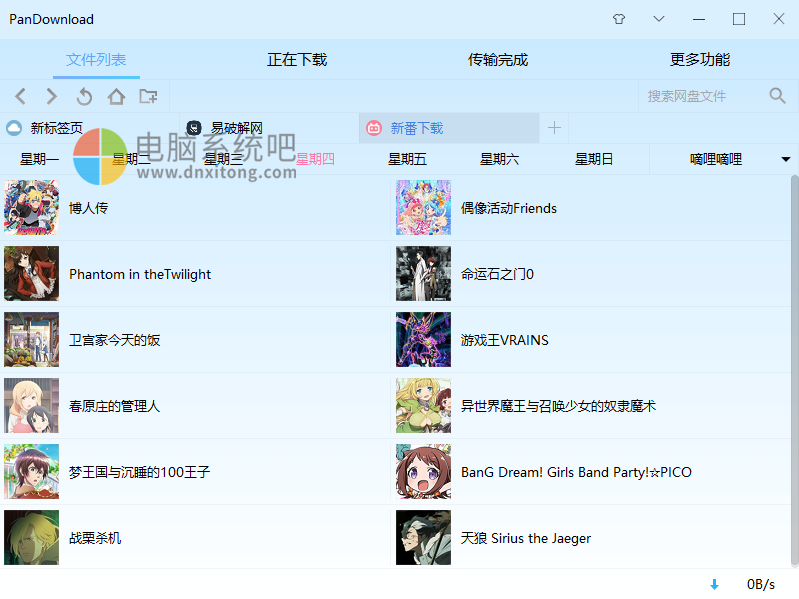Open the 天狼 Sirius the Jaeger title text
Screen dimensions: 799x599
pos(526,538)
